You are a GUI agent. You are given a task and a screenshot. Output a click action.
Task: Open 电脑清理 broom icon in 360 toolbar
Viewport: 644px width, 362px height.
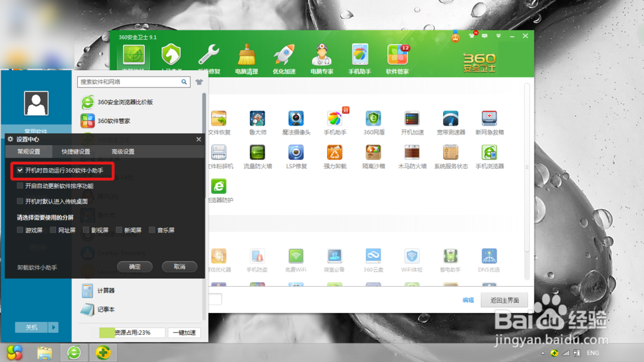tap(247, 59)
